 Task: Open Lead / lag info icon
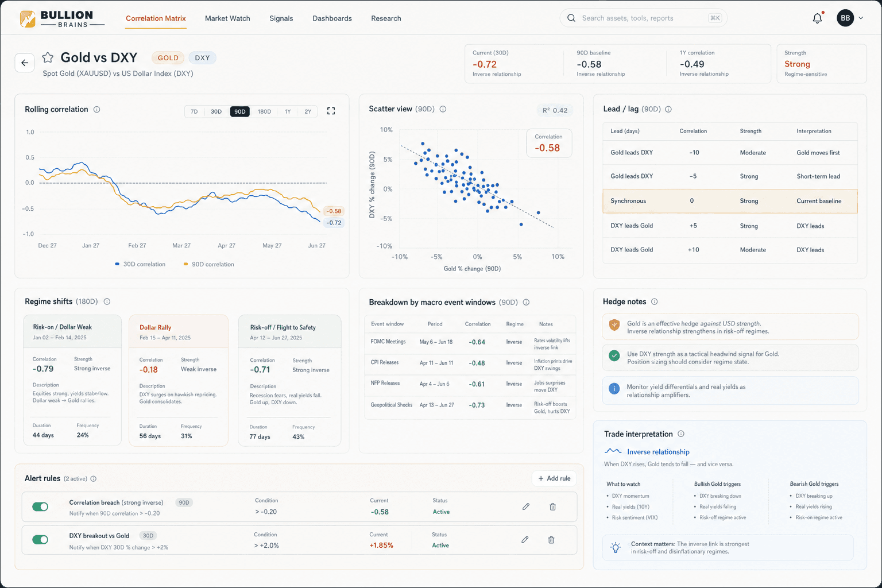pyautogui.click(x=668, y=109)
